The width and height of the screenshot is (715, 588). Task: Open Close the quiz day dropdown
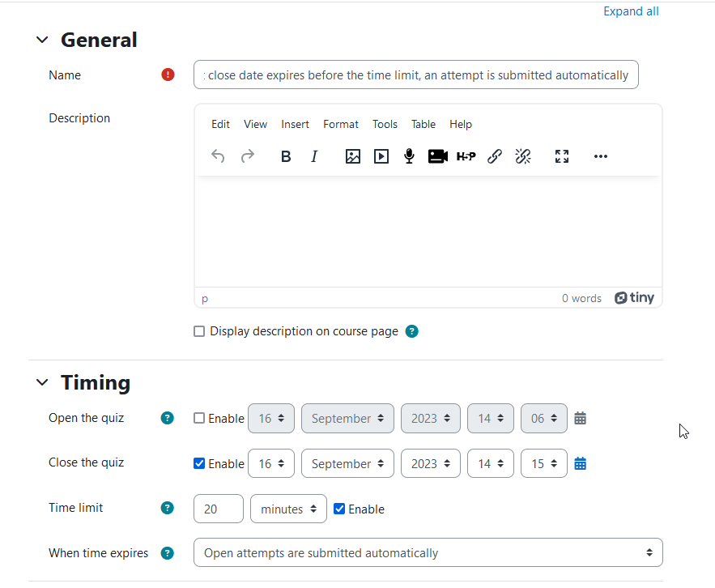click(x=271, y=463)
